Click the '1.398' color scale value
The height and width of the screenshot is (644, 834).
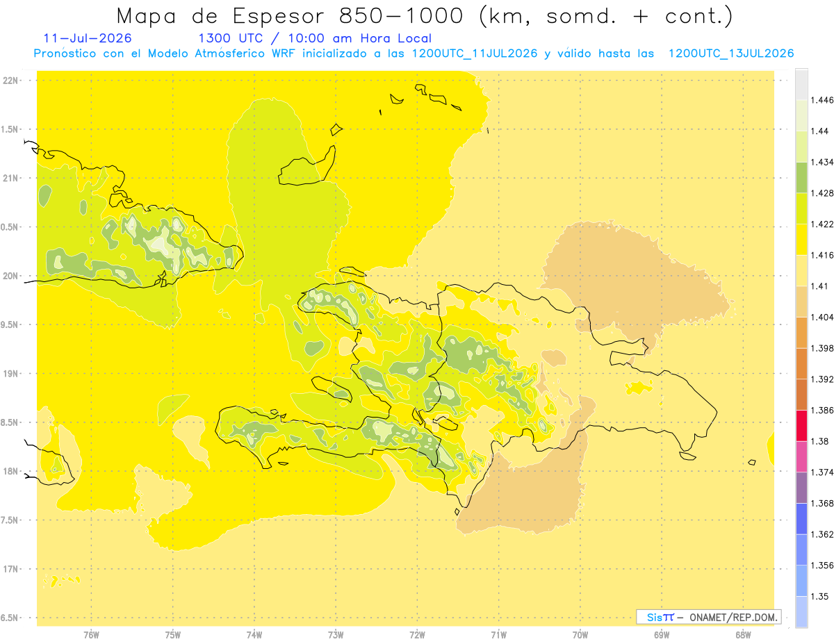(x=822, y=348)
